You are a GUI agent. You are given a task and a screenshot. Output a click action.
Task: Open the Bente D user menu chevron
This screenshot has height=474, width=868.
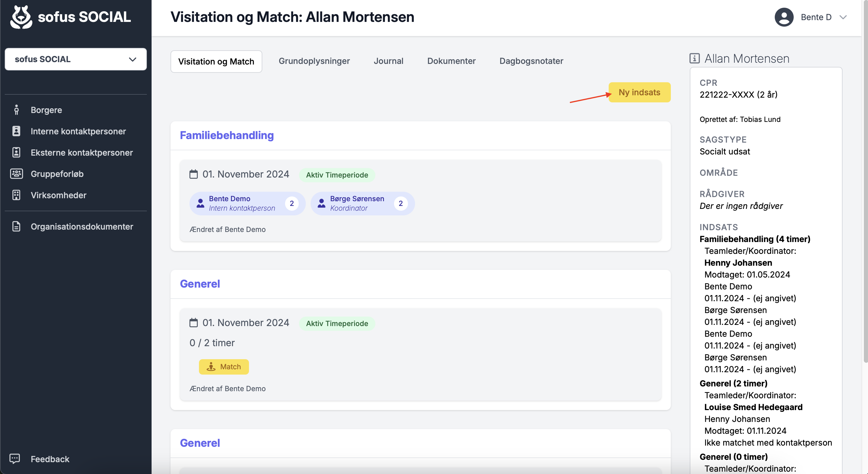tap(843, 17)
